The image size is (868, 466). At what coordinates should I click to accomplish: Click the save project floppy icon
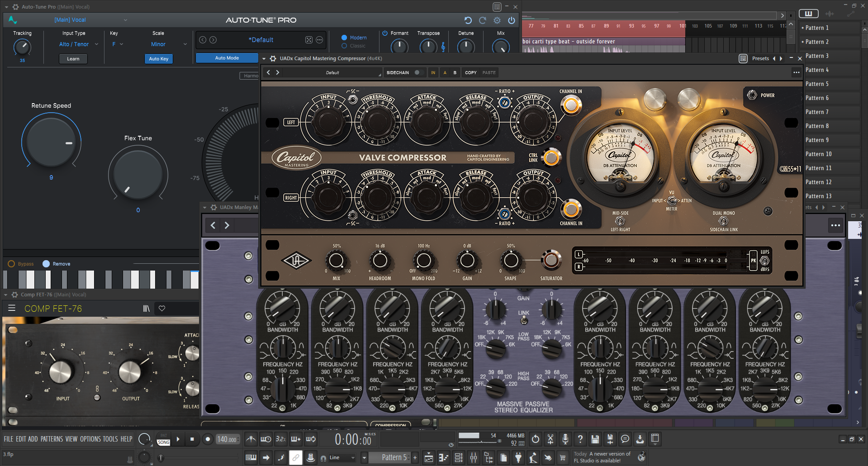595,439
